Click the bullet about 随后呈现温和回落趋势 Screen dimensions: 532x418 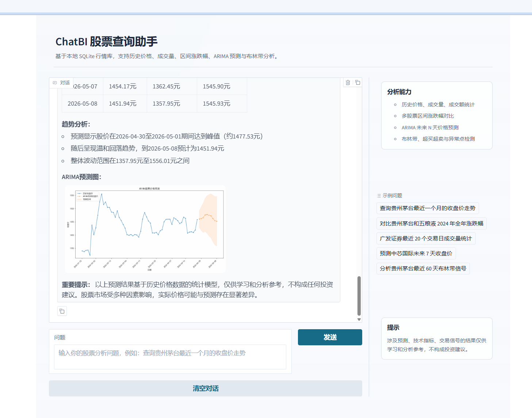coord(147,148)
